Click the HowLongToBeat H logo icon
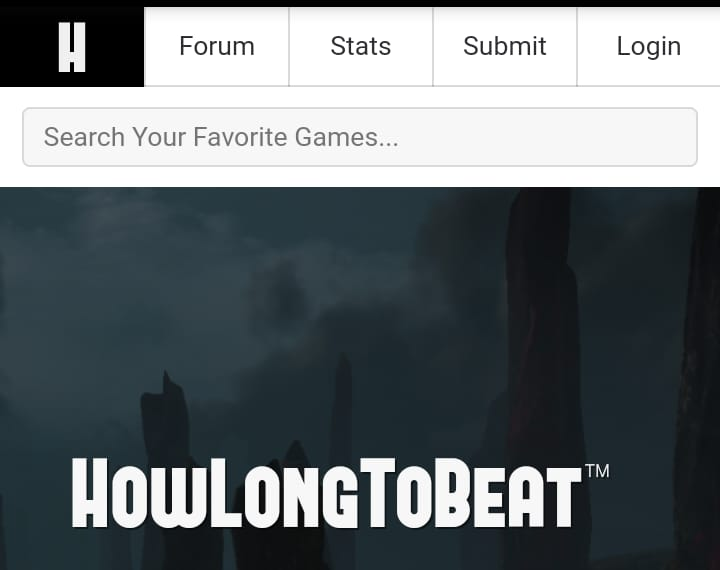The height and width of the screenshot is (570, 720). pyautogui.click(x=72, y=47)
